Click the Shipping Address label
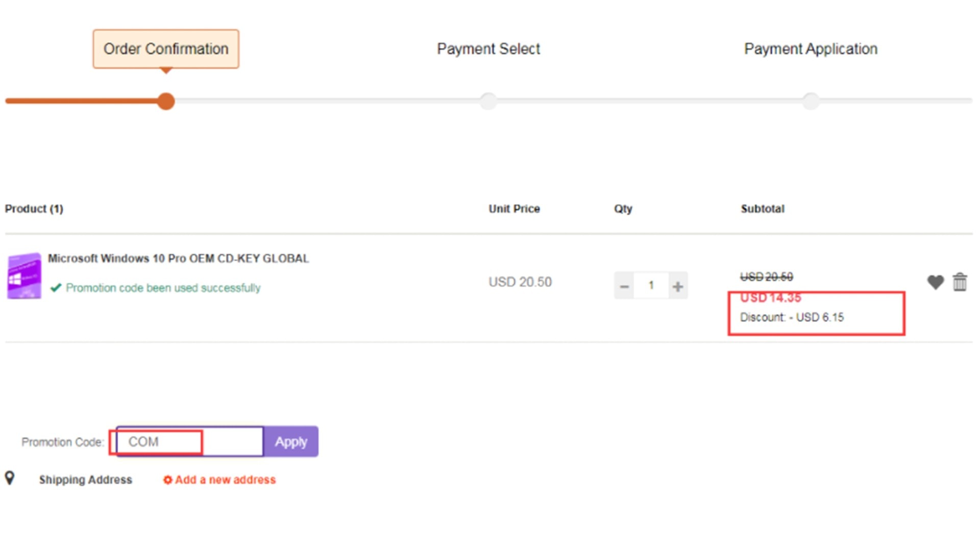 (85, 480)
